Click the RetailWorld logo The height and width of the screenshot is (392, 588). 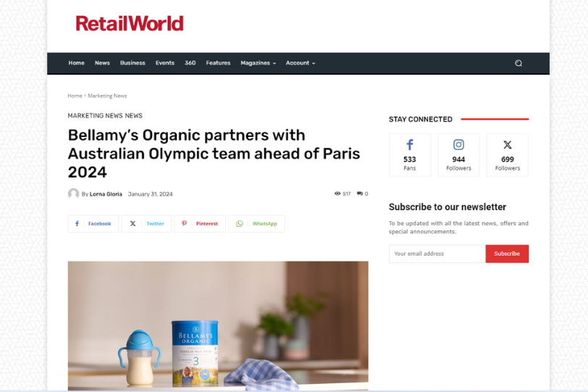click(x=130, y=23)
